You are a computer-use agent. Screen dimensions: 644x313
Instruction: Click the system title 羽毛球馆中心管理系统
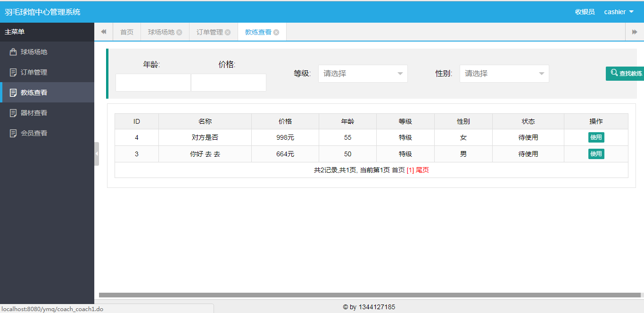click(42, 12)
